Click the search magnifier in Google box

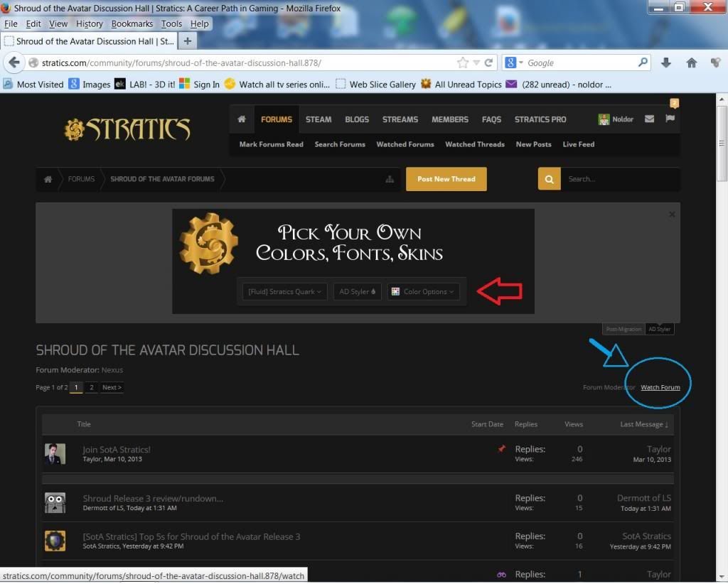(x=643, y=62)
